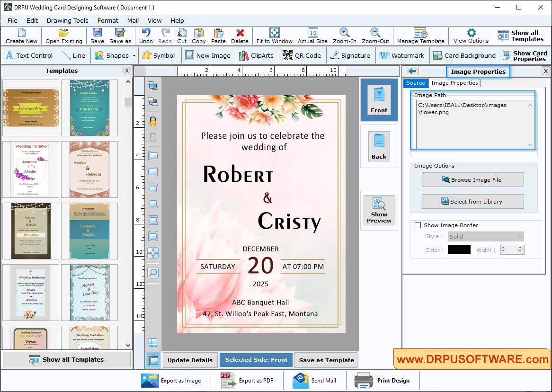This screenshot has height=392, width=552.
Task: Open the Watermark tool
Action: [x=402, y=55]
